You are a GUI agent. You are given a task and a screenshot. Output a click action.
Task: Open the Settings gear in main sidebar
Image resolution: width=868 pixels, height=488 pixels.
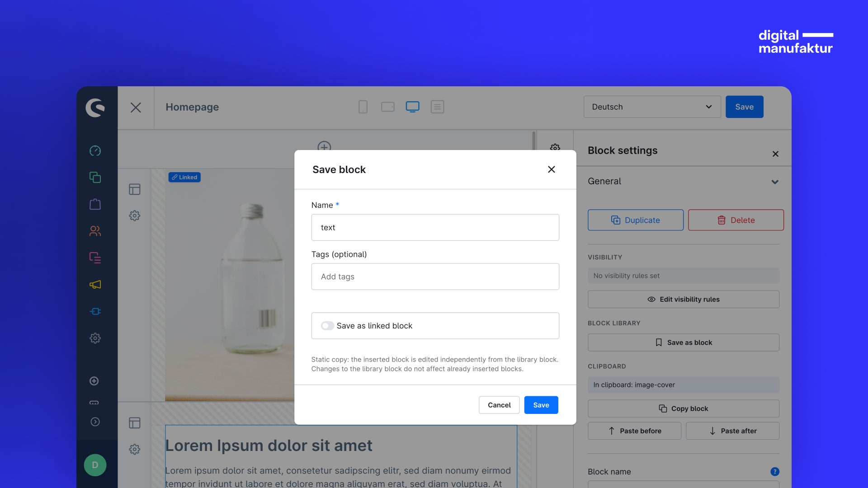95,338
